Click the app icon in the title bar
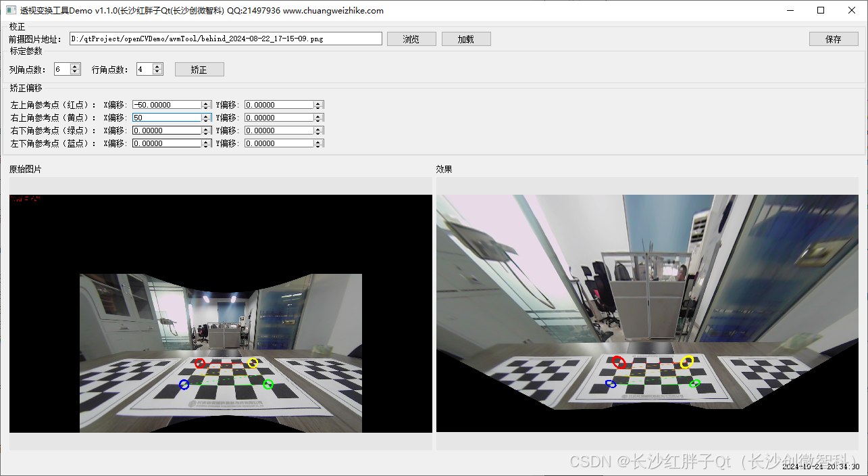 (11, 10)
